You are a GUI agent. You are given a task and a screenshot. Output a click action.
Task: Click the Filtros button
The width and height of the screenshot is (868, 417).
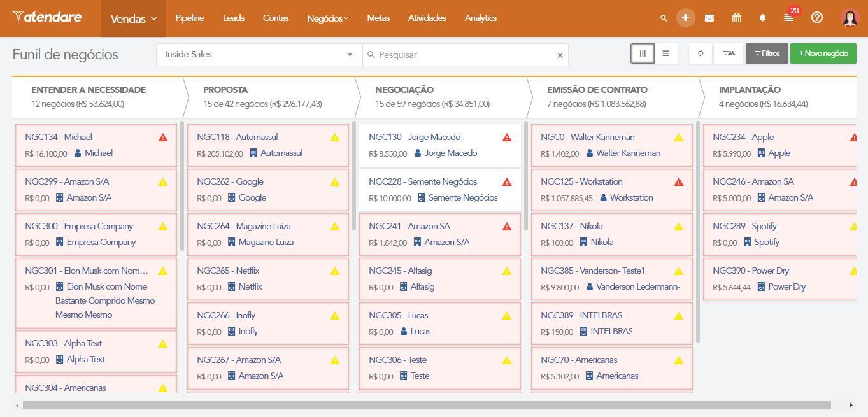767,53
